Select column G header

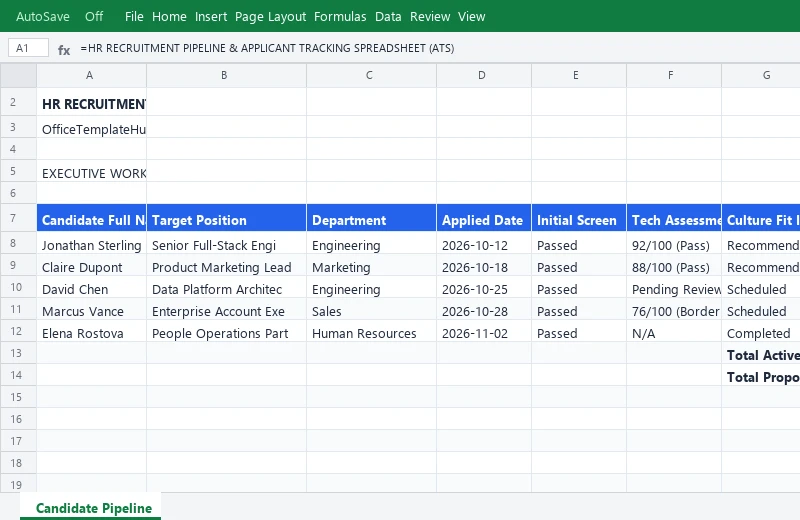(x=761, y=76)
